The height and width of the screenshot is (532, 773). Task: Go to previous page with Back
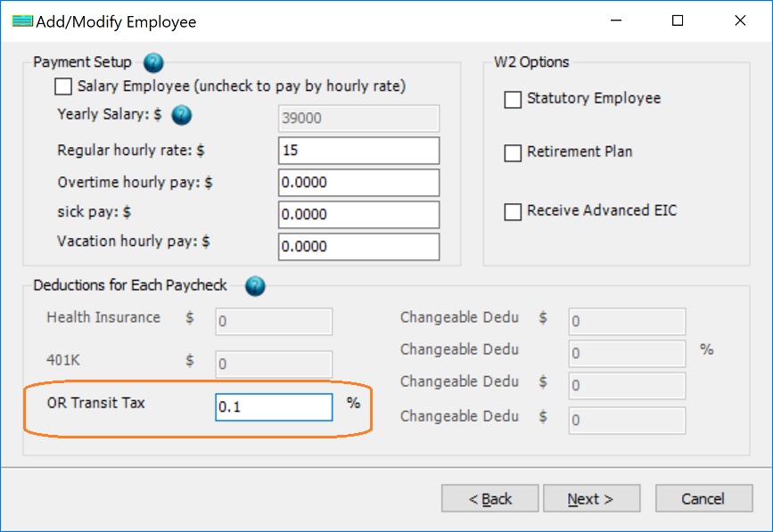click(x=489, y=499)
